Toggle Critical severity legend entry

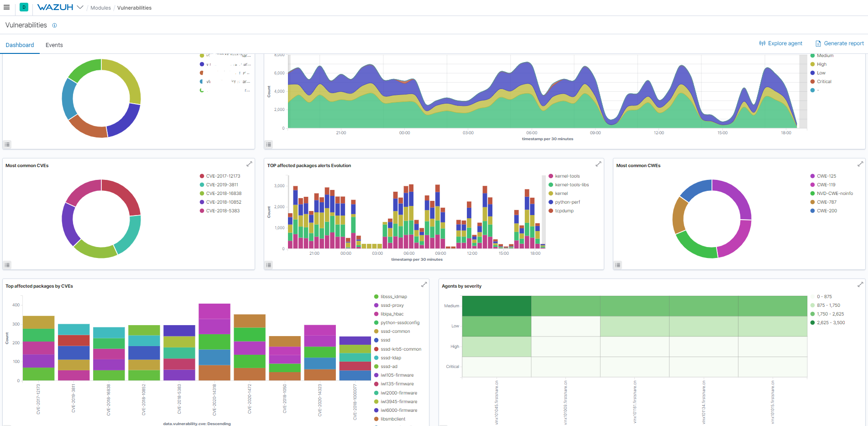tap(821, 82)
